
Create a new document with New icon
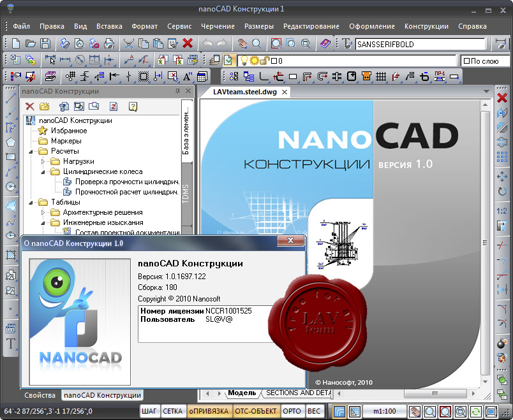point(15,43)
